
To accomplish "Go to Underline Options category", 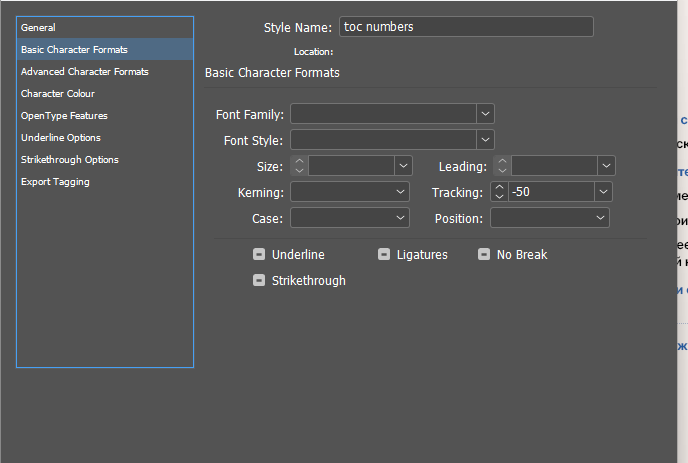I will pyautogui.click(x=61, y=138).
